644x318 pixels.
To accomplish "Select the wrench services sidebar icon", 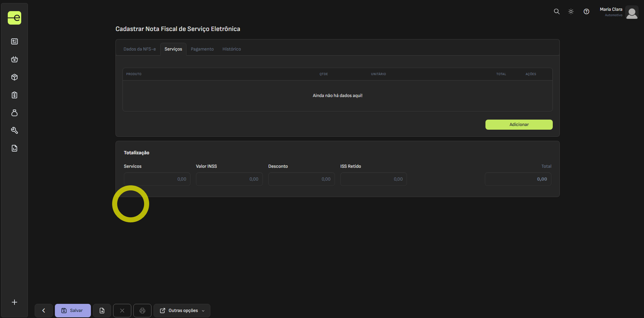I will point(14,130).
